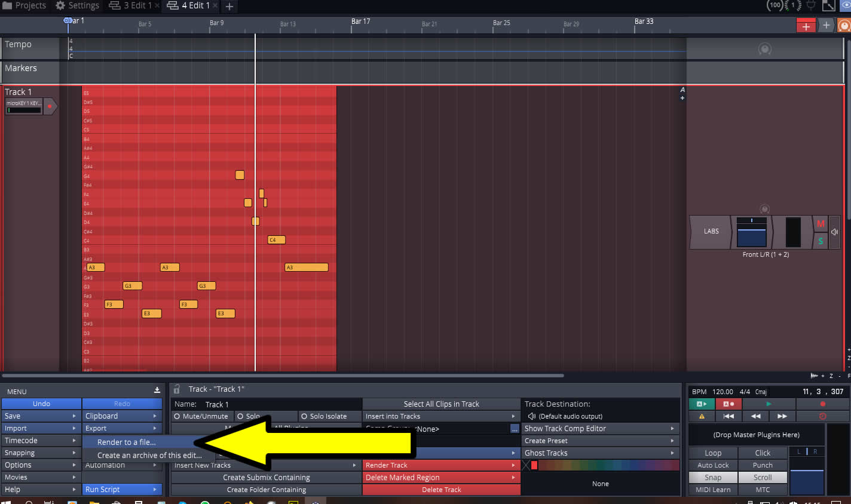Expand the Render Track options
The height and width of the screenshot is (504, 851).
pyautogui.click(x=441, y=465)
